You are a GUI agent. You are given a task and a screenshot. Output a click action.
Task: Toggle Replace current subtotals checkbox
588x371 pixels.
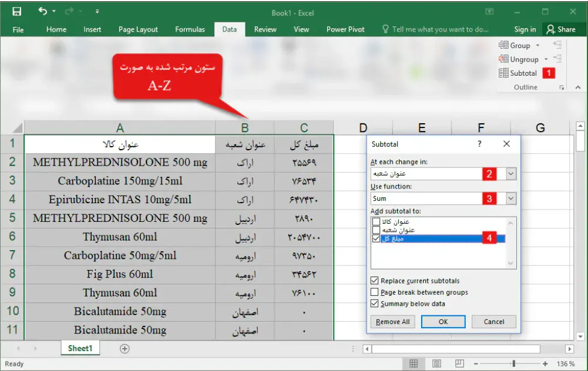coord(375,281)
